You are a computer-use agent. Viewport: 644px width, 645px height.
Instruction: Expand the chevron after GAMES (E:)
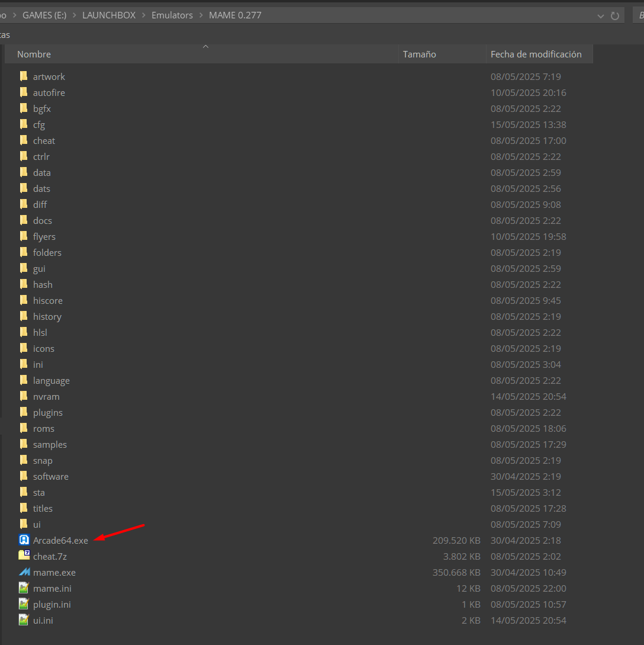(75, 15)
